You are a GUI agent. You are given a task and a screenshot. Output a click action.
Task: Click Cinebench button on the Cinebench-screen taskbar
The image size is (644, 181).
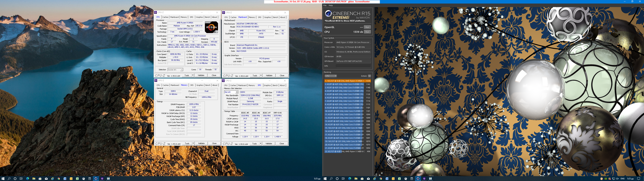click(x=418, y=179)
